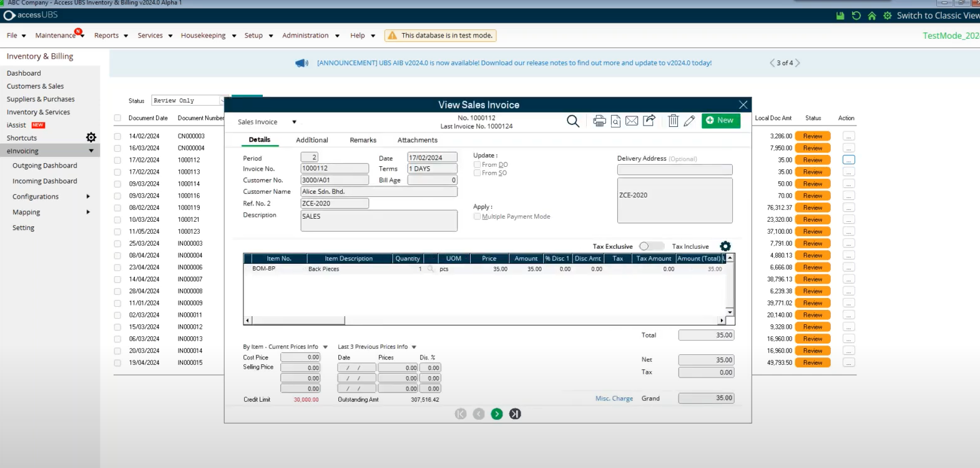
Task: Open item table settings gear near Tax Inclusive
Action: (725, 246)
